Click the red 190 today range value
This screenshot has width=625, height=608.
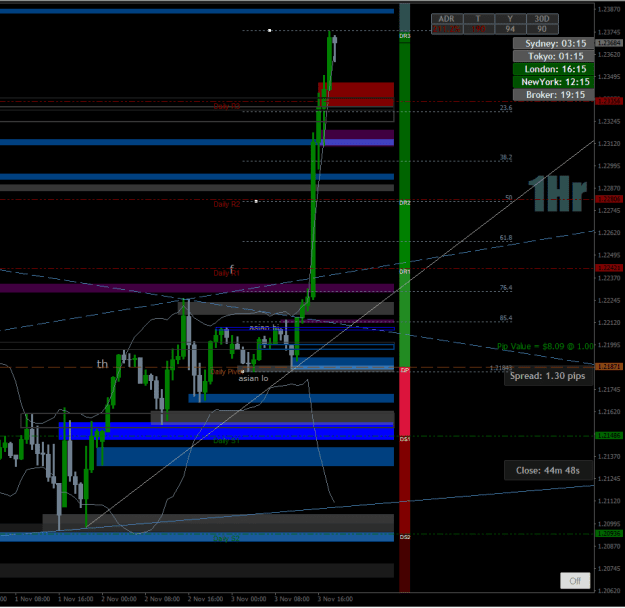coord(478,29)
